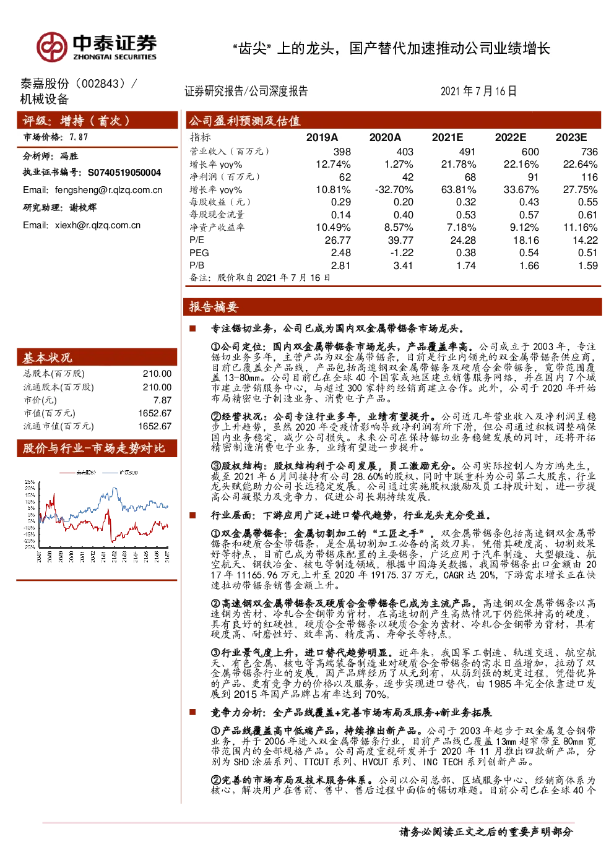Click the 每股收益(元) row label
Viewport: 614px width, 868px height.
point(220,202)
